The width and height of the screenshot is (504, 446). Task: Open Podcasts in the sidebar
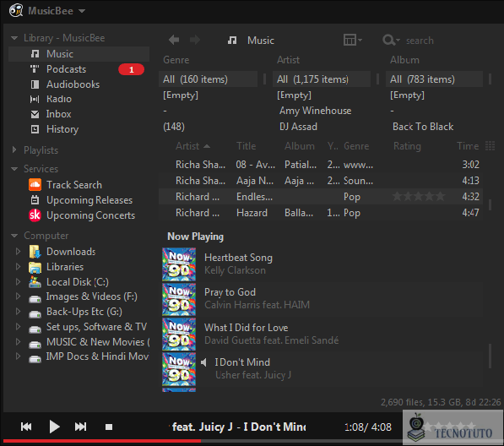(66, 69)
